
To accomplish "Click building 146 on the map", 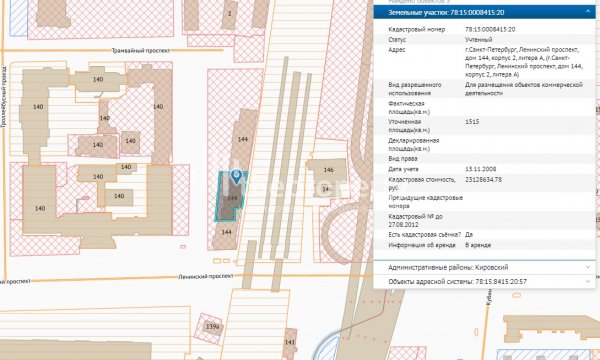I will pos(328,170).
